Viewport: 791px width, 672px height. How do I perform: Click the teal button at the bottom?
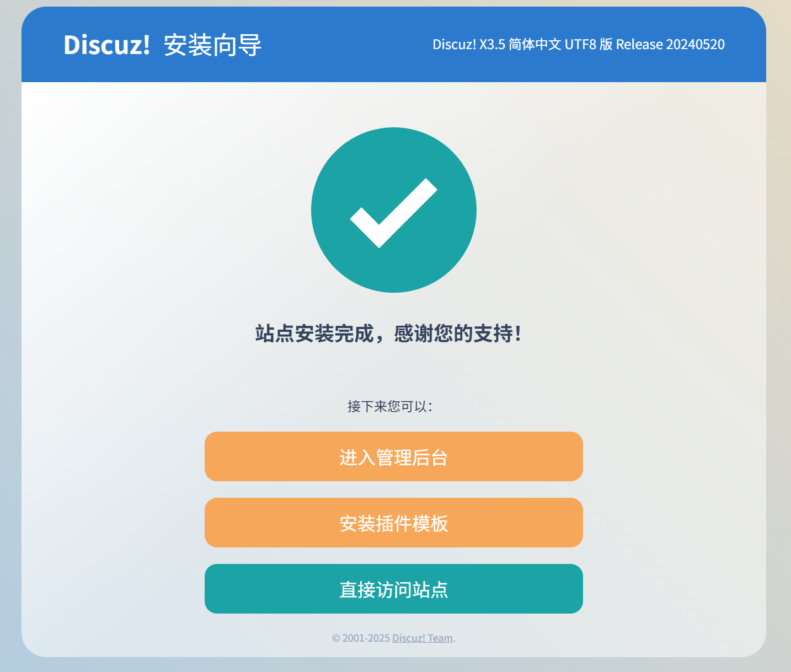pyautogui.click(x=393, y=589)
